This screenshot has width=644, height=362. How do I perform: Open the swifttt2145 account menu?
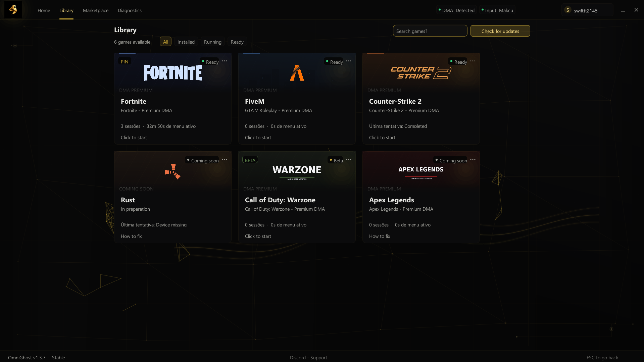tap(587, 10)
